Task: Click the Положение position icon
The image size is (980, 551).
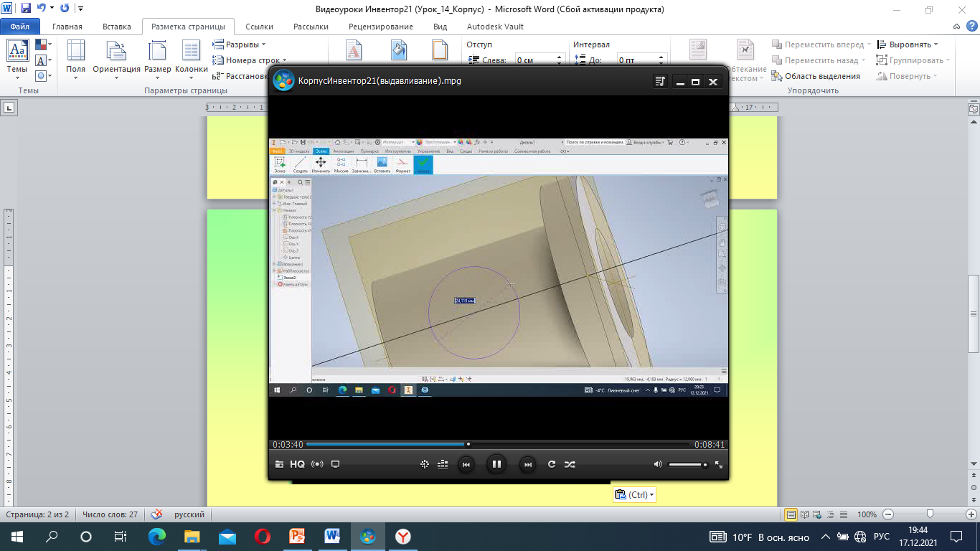Action: tap(698, 50)
